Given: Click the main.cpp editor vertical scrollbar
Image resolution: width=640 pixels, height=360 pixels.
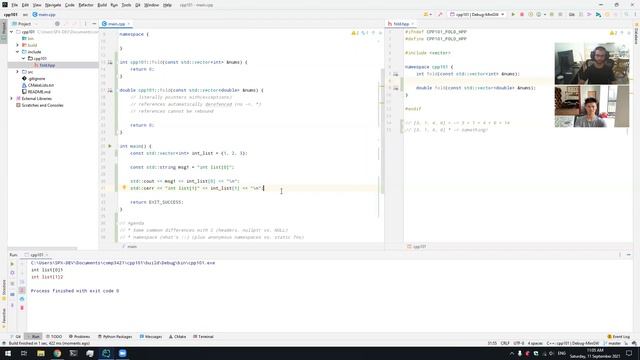Looking at the screenshot, I should (x=382, y=131).
